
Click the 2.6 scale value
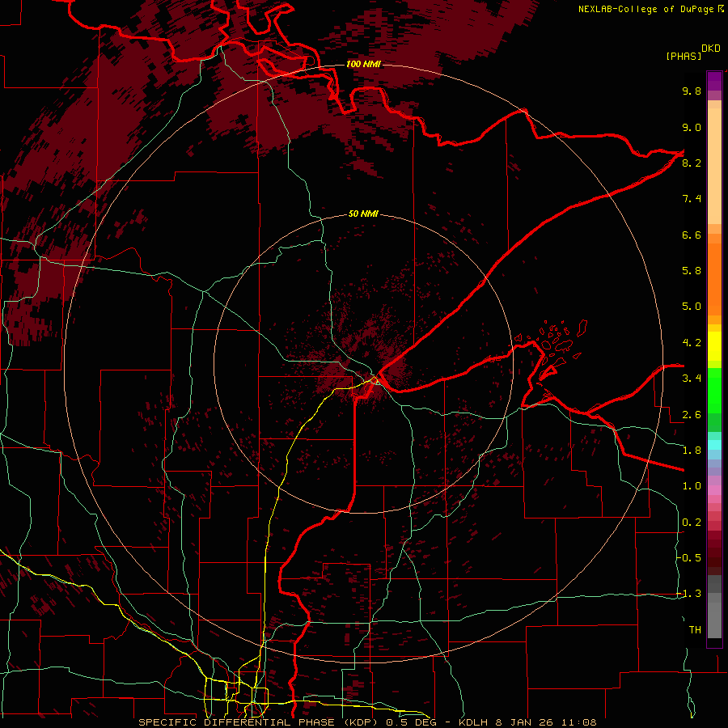pos(692,415)
